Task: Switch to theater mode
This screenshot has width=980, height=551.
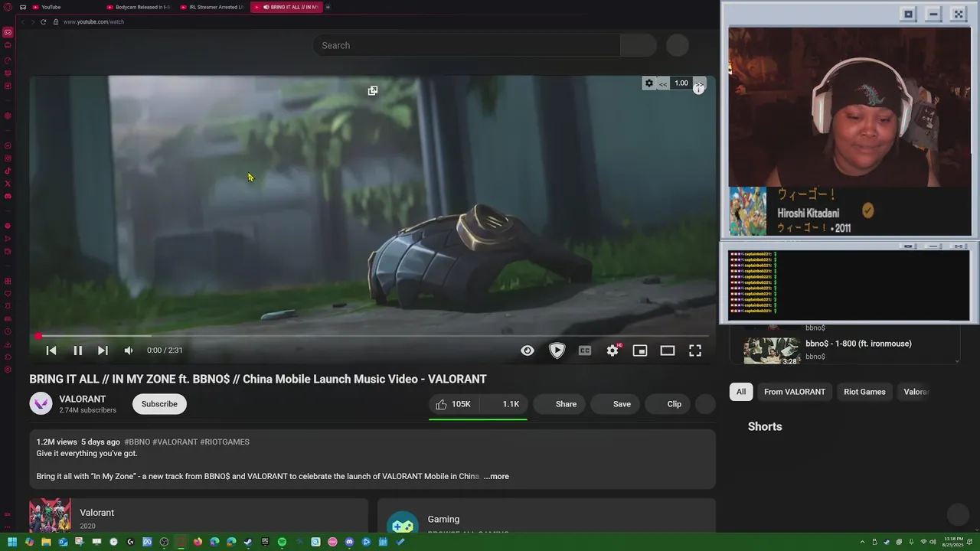Action: click(x=668, y=350)
